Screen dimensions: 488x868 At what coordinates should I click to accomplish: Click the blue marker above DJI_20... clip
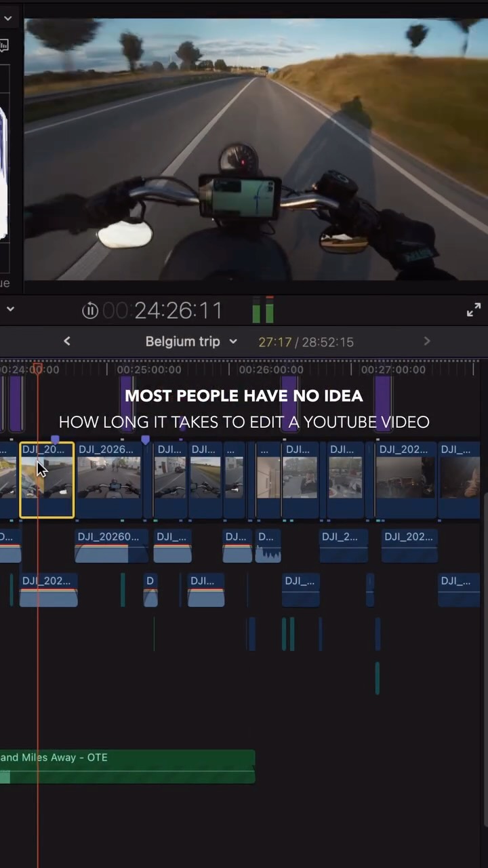55,440
